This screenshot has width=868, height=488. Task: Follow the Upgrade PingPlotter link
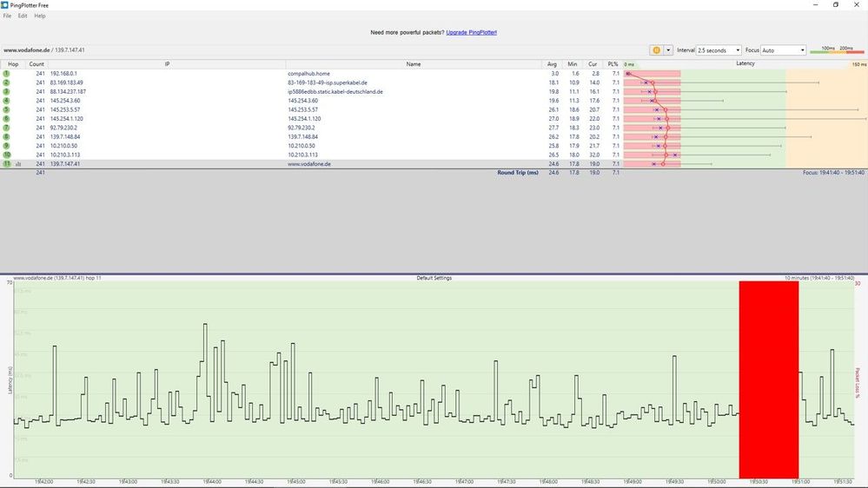click(x=472, y=33)
